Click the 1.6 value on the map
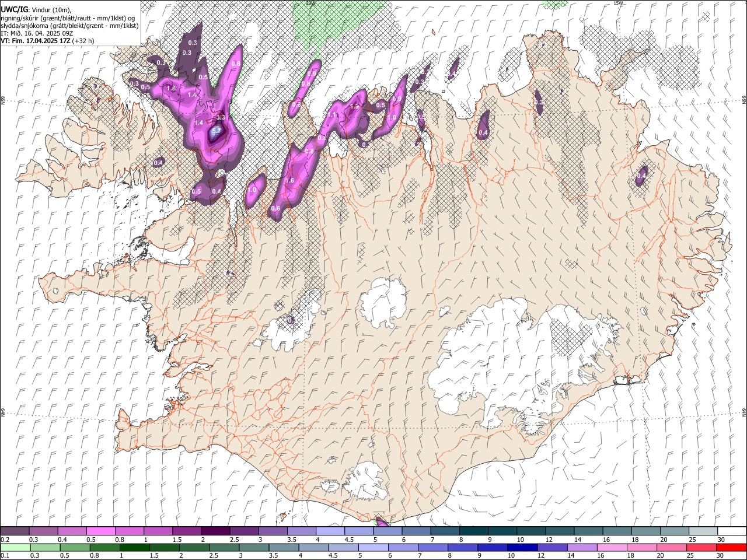The width and height of the screenshot is (747, 560). [x=290, y=181]
